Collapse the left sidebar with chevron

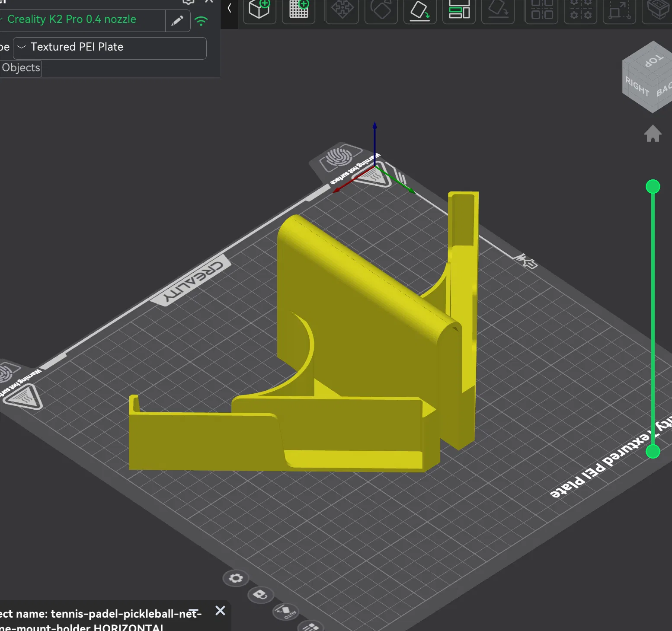point(229,8)
